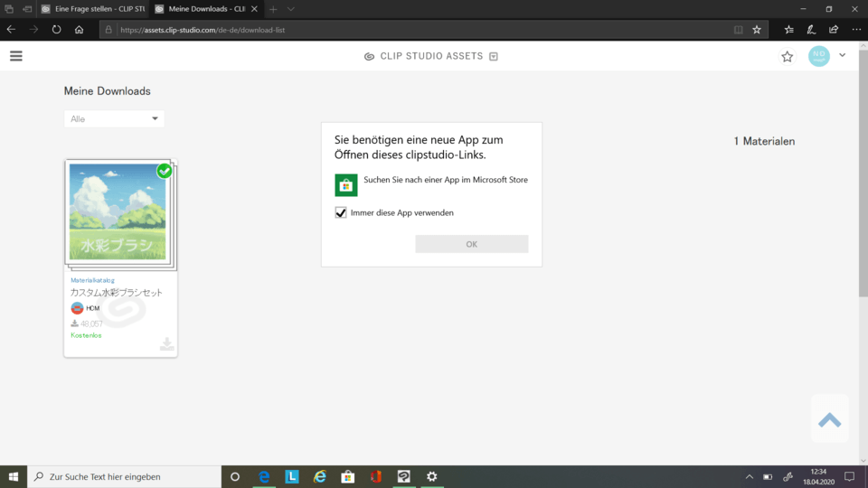Select the Microsoft Store search option

pos(431,184)
